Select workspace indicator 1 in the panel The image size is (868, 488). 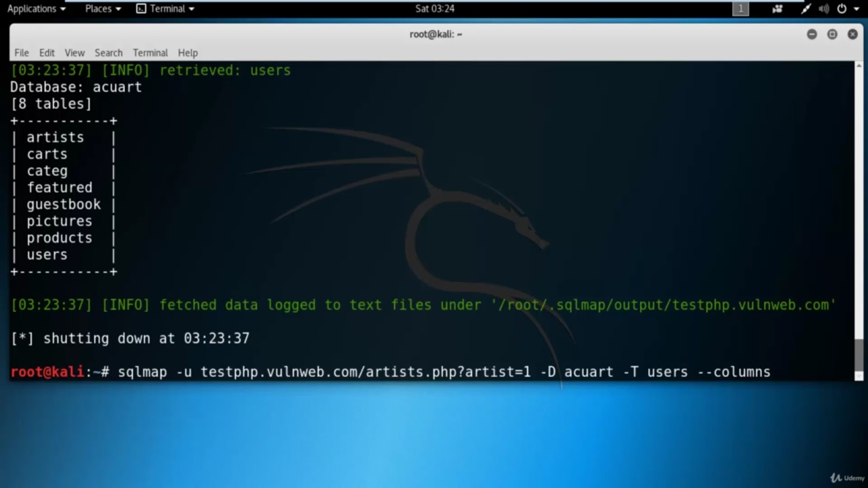coord(740,8)
